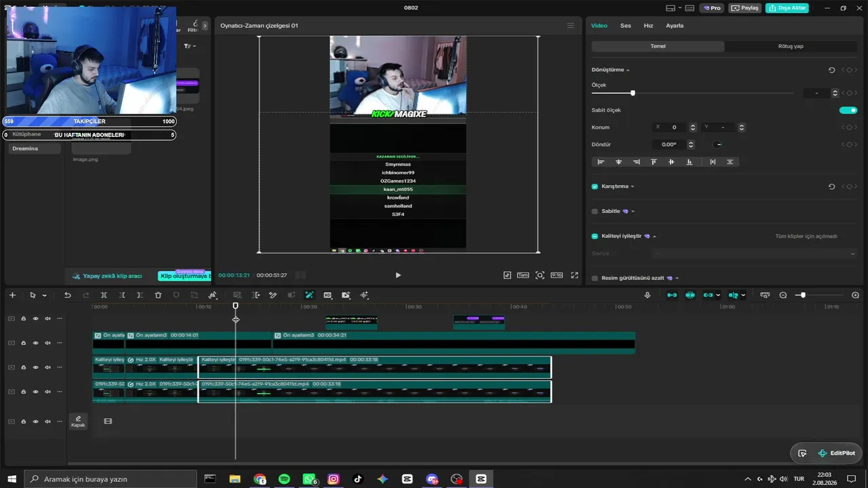Collapse the Dönüştürme section
The width and height of the screenshot is (868, 488).
coord(628,70)
